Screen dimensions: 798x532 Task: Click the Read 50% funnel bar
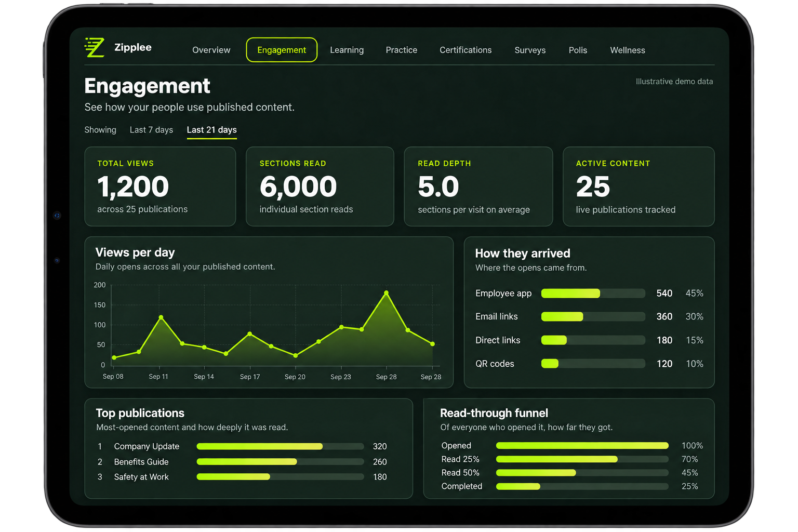click(x=582, y=473)
